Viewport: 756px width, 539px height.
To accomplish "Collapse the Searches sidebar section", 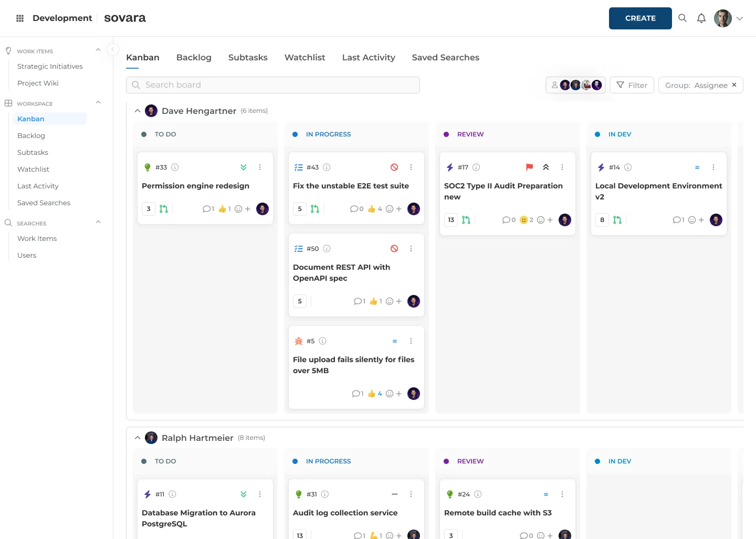I will click(98, 223).
